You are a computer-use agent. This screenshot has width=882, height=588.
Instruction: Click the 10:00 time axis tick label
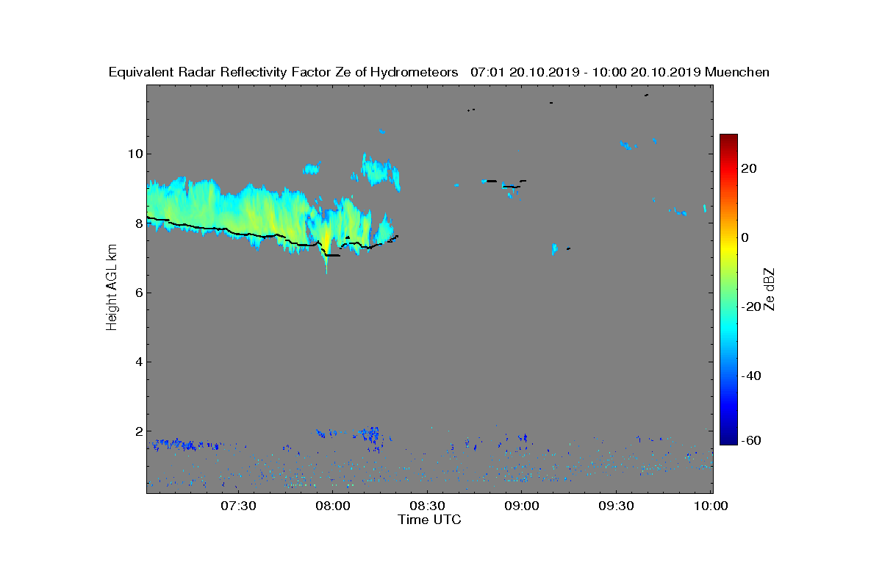point(711,506)
